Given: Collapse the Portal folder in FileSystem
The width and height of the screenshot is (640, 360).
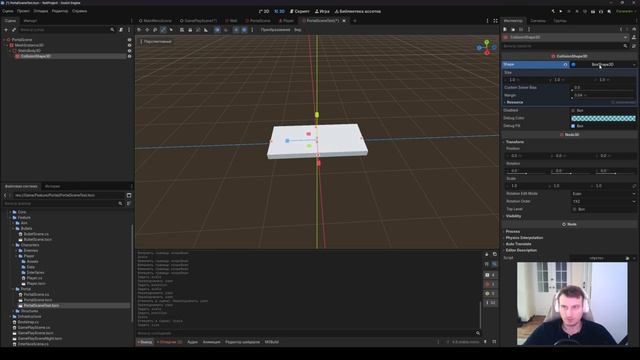Looking at the screenshot, I should (13, 289).
